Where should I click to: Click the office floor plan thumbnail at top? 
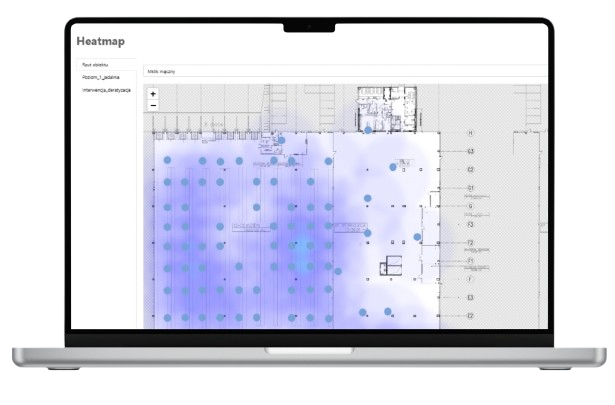point(387,109)
